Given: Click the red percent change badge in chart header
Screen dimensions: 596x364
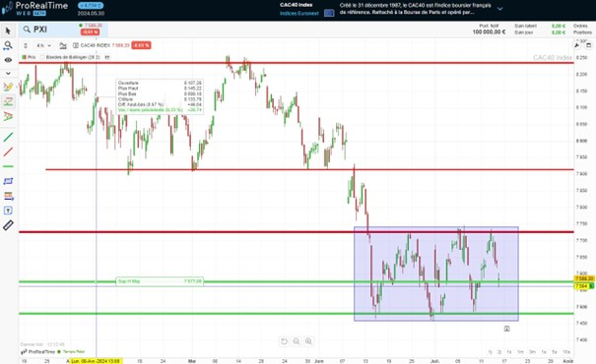Looking at the screenshot, I should pos(141,45).
